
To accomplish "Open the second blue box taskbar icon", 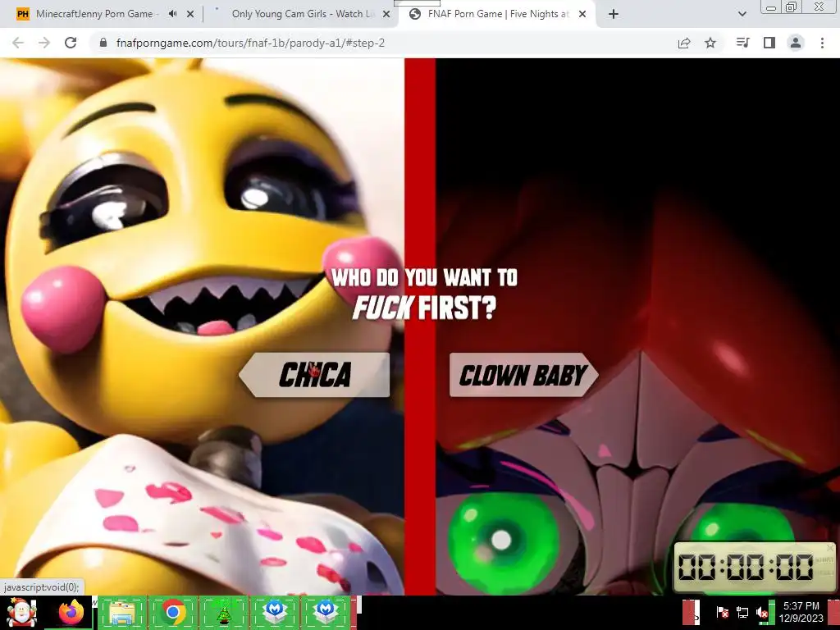I will (326, 612).
